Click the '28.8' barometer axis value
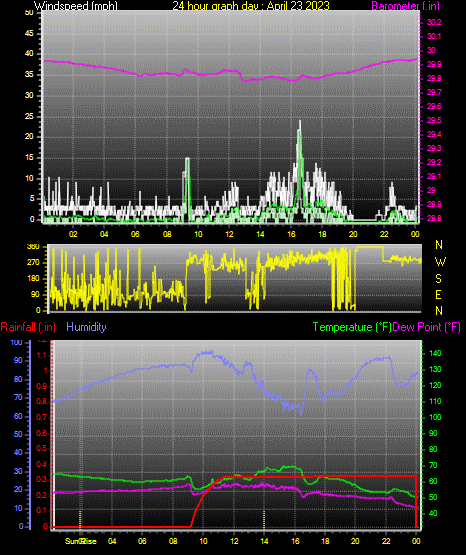This screenshot has height=555, width=466. pyautogui.click(x=434, y=218)
